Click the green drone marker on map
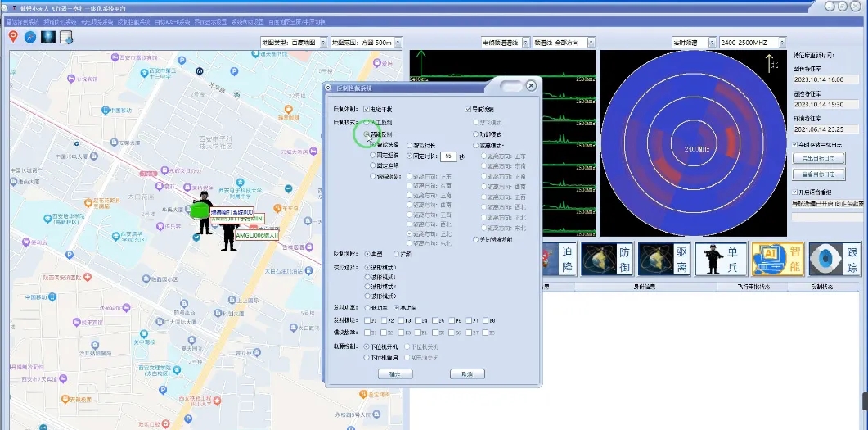The width and height of the screenshot is (868, 430). (198, 211)
